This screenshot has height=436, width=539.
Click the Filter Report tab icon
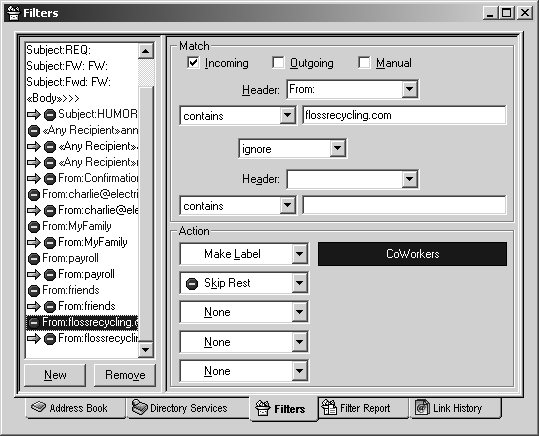pyautogui.click(x=329, y=407)
